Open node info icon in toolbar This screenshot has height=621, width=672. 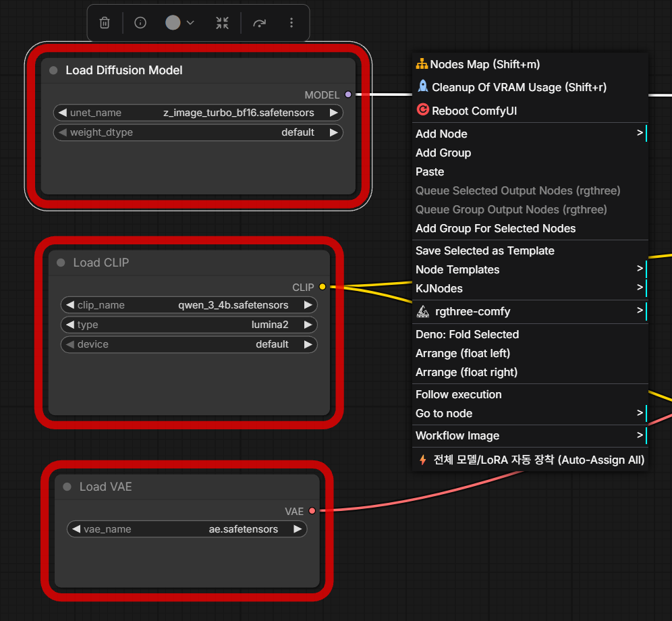[x=140, y=23]
